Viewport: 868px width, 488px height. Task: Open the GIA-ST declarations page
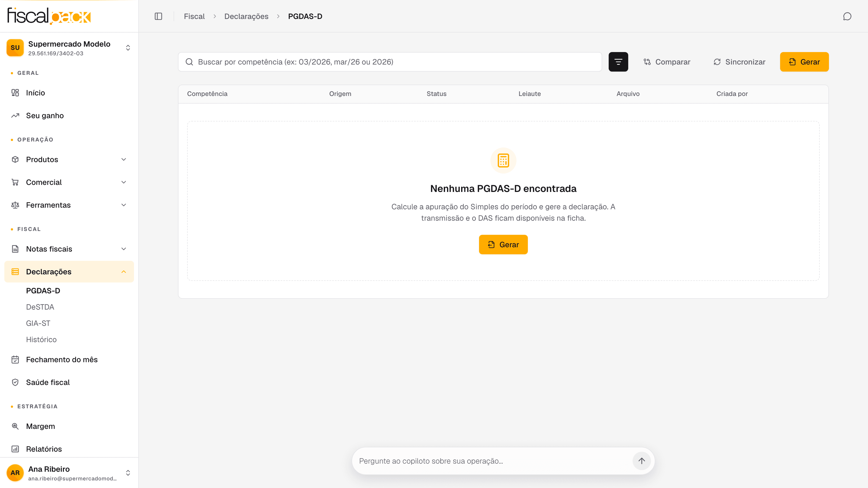[38, 323]
